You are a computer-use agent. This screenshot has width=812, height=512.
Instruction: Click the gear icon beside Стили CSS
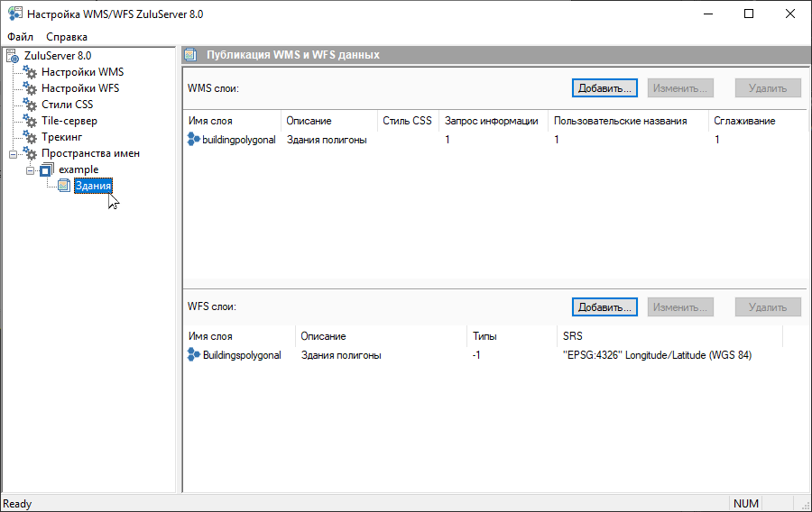pos(30,105)
